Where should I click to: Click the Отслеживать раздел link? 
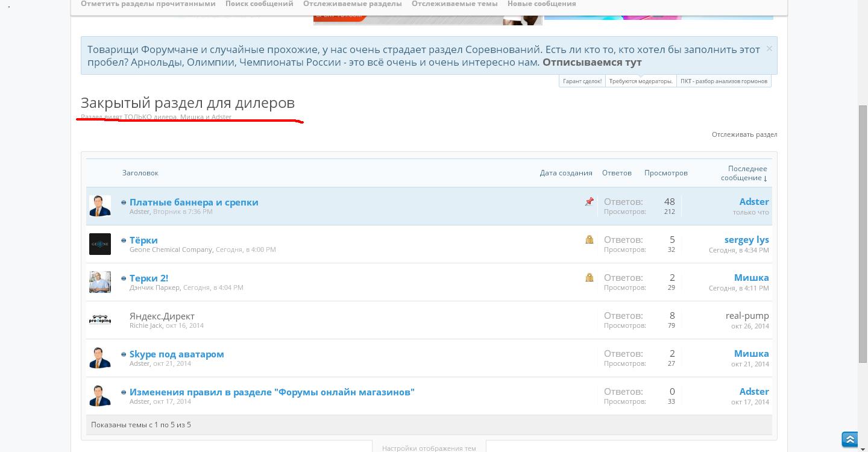point(744,134)
